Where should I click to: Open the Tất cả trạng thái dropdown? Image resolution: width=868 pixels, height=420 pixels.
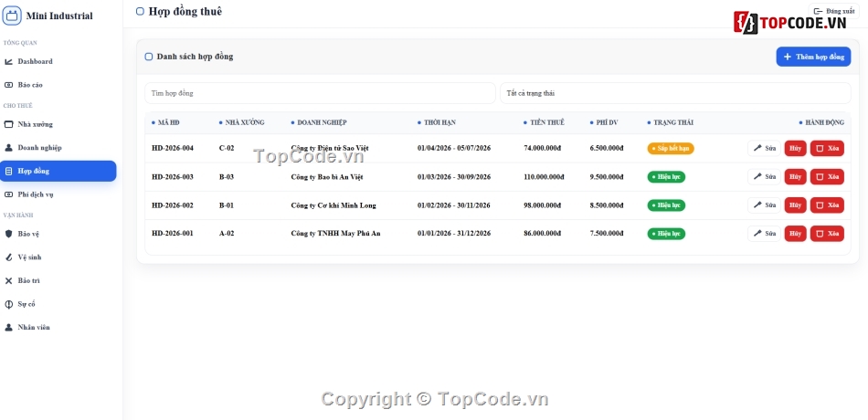pos(675,93)
